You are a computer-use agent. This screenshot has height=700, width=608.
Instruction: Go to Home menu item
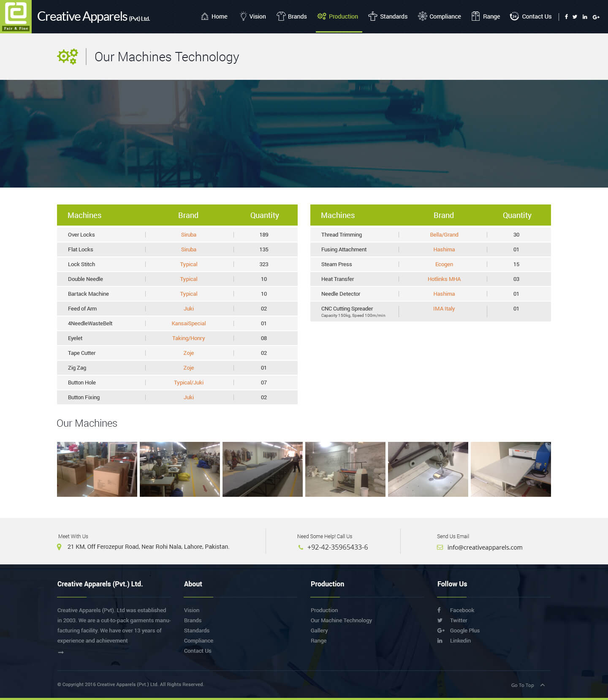[219, 16]
